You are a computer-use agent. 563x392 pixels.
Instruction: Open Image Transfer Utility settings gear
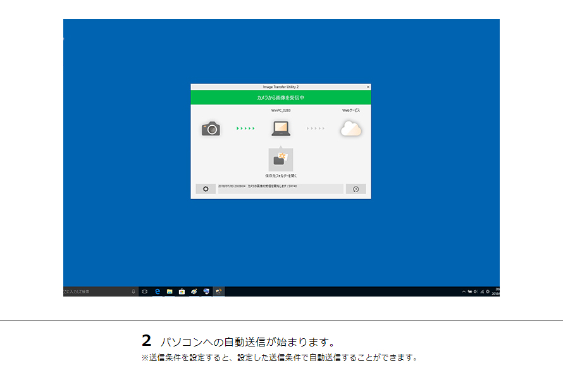pyautogui.click(x=206, y=188)
